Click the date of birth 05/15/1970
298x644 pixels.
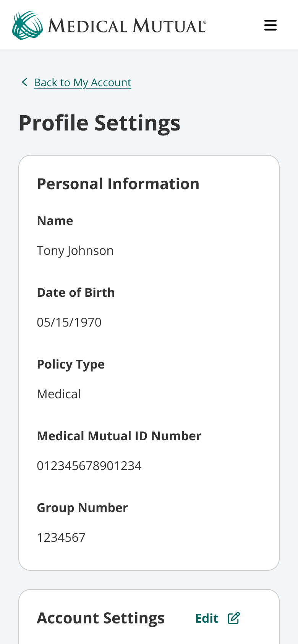click(x=69, y=322)
